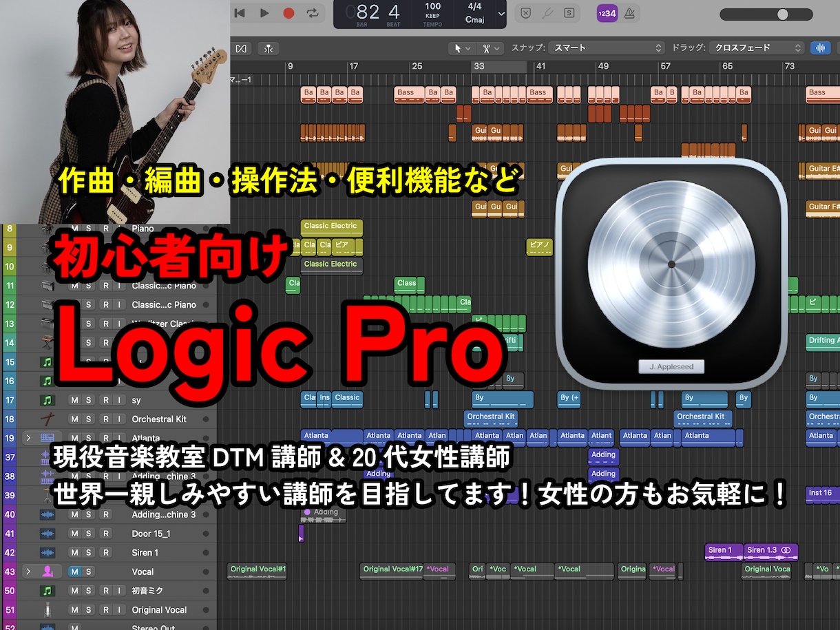Expand the Atlanta track stack
Viewport: 840px width, 630px height.
pos(28,437)
